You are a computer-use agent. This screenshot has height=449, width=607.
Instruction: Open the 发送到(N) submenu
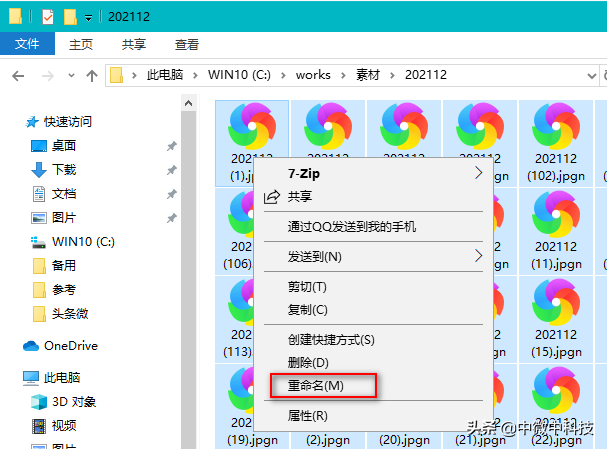(x=374, y=256)
